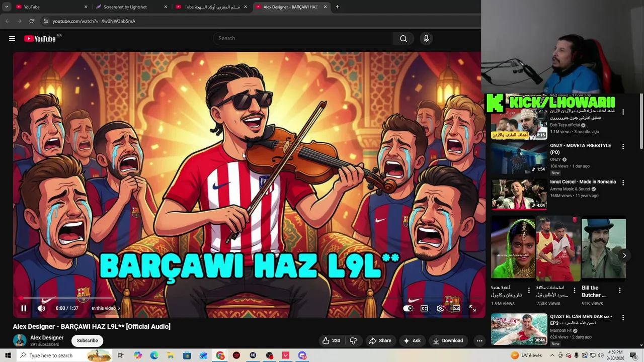The width and height of the screenshot is (644, 362).
Task: Open Ionut Cercel - Made in Romania video
Action: [519, 194]
